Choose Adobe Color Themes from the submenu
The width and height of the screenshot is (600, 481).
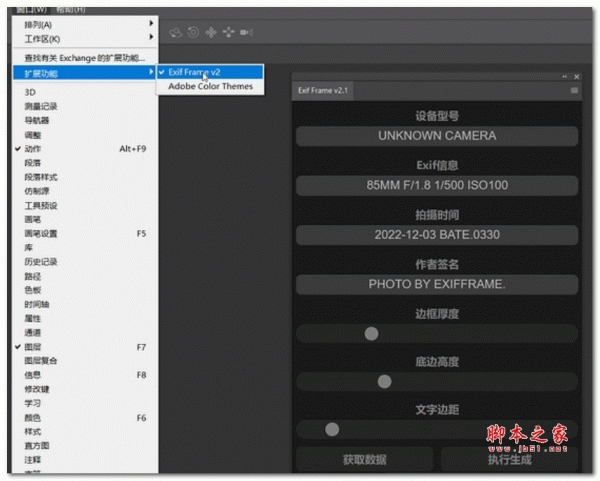210,86
